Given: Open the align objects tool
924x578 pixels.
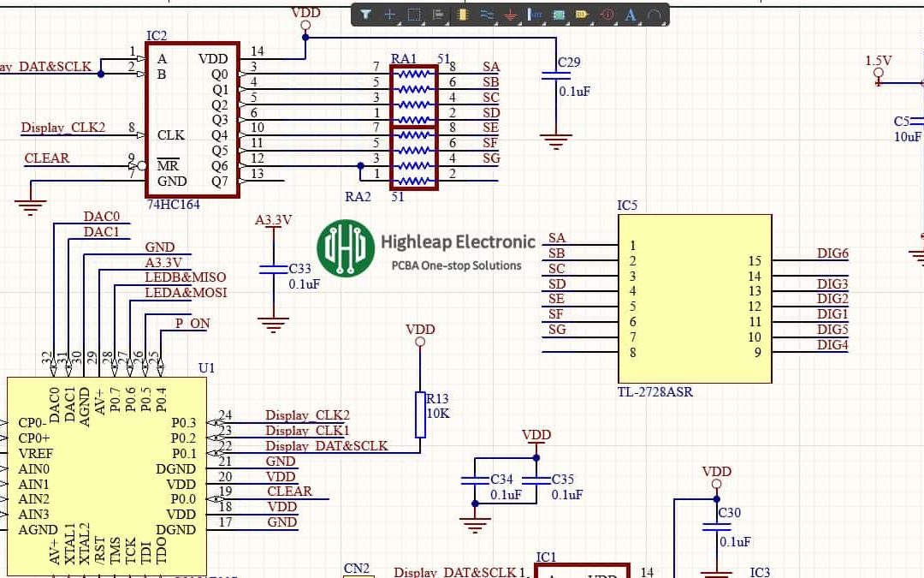Looking at the screenshot, I should (x=438, y=15).
